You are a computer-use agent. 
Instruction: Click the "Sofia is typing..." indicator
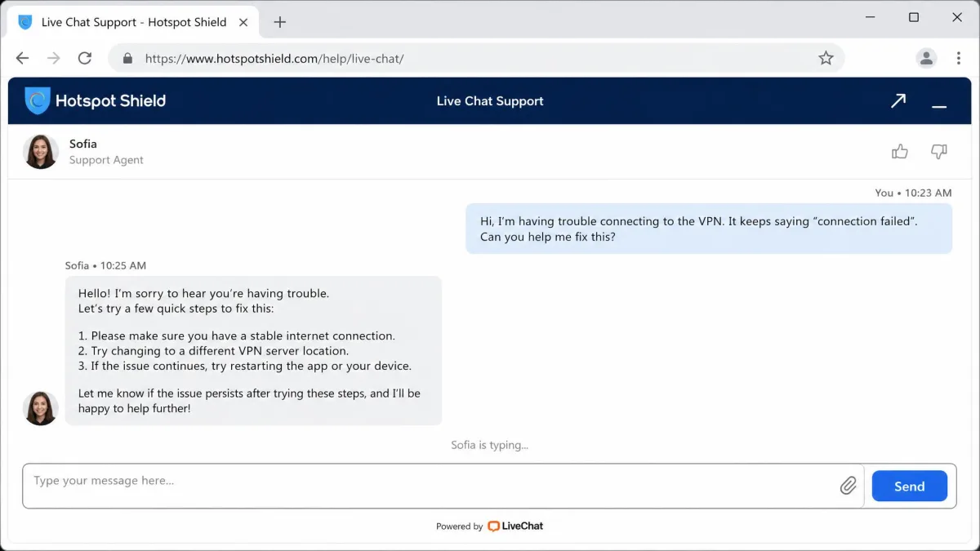click(x=490, y=445)
